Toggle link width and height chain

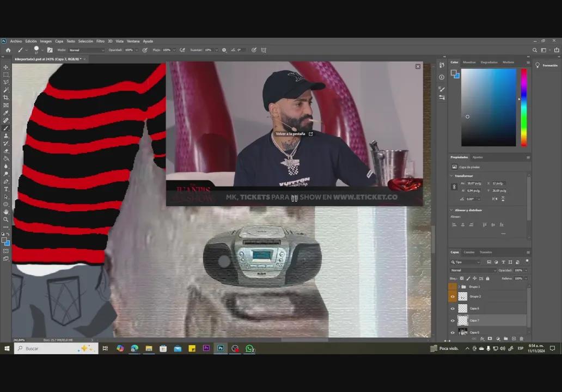click(455, 187)
